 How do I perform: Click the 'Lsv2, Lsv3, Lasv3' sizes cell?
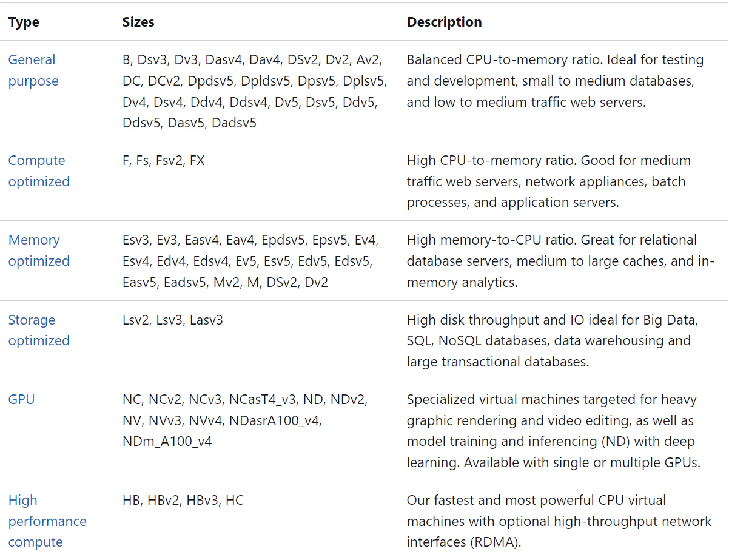pyautogui.click(x=173, y=320)
